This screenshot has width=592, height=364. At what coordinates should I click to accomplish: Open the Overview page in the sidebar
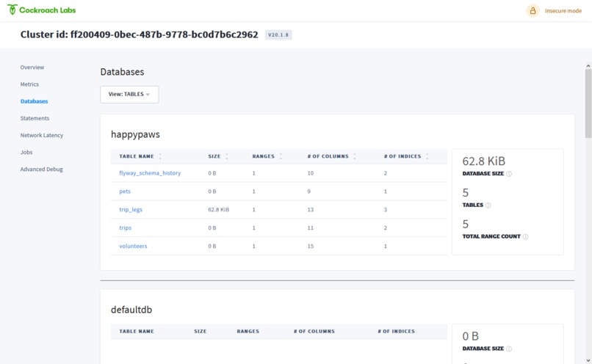[32, 67]
